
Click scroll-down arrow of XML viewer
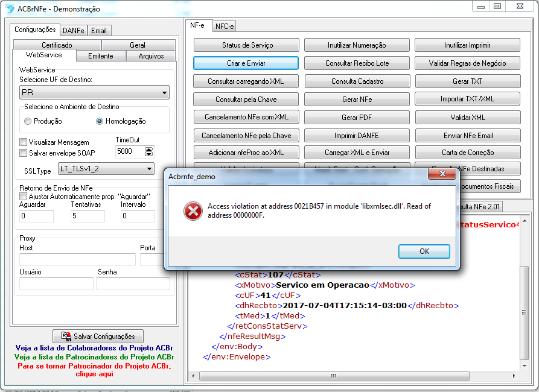coord(525,366)
